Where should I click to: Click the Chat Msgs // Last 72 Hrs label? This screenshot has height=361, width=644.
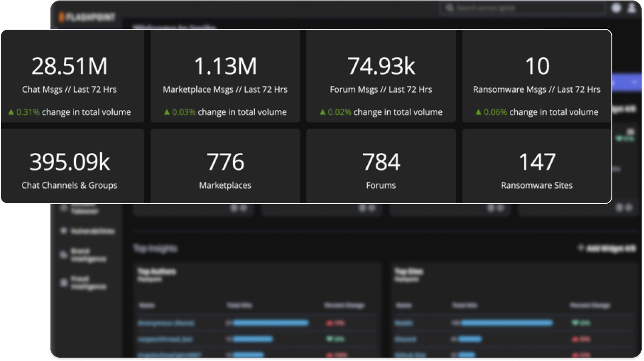(69, 89)
